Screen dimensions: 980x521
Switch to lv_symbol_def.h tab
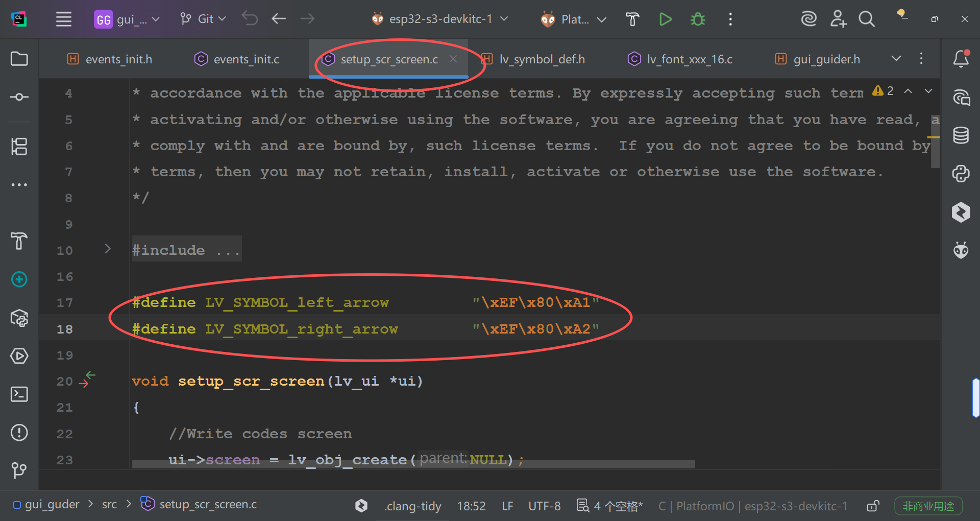533,59
